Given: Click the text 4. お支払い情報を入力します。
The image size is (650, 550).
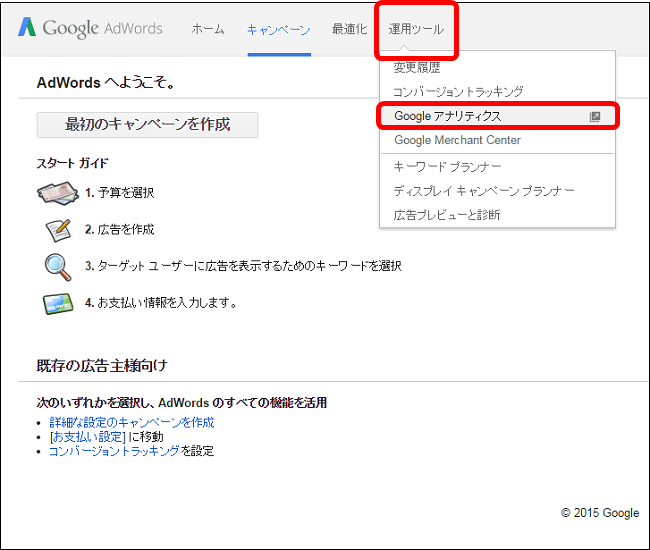Looking at the screenshot, I should (161, 303).
